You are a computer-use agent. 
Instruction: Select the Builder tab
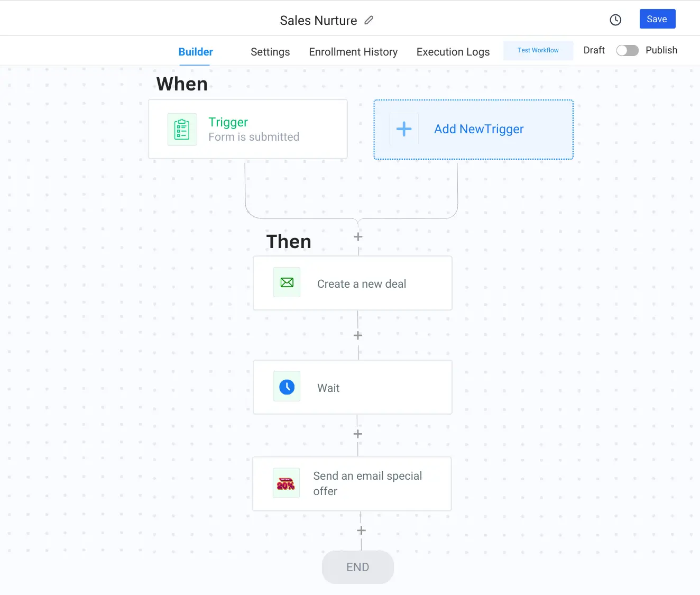[x=196, y=52]
